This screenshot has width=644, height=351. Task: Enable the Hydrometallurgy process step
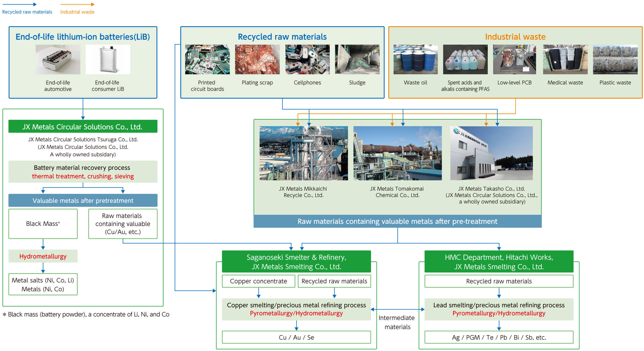click(x=42, y=256)
